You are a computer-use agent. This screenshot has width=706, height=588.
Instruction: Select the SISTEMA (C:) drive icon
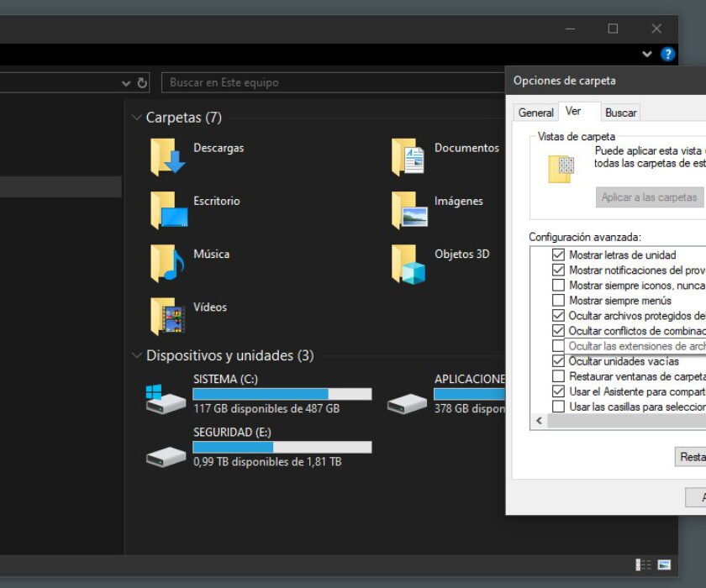166,399
